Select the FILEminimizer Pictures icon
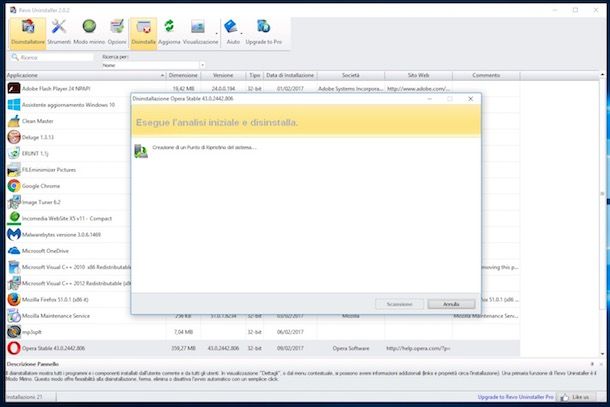The width and height of the screenshot is (610, 407). pyautogui.click(x=14, y=170)
